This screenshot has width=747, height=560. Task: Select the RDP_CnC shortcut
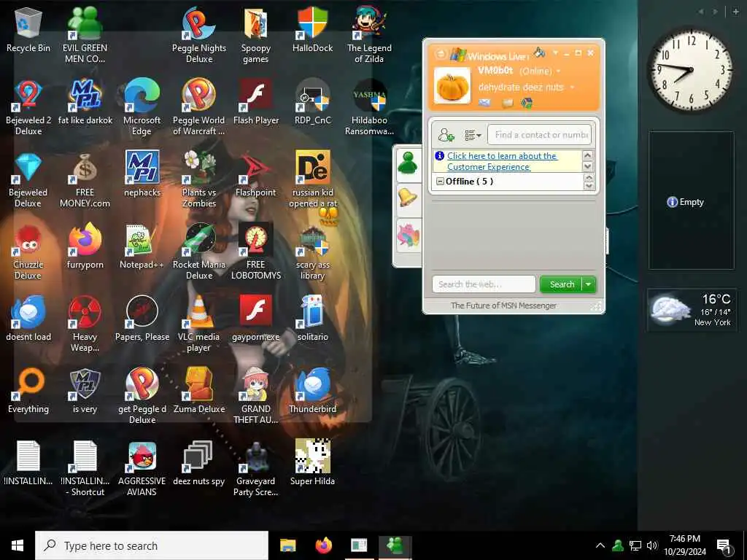pos(312,102)
